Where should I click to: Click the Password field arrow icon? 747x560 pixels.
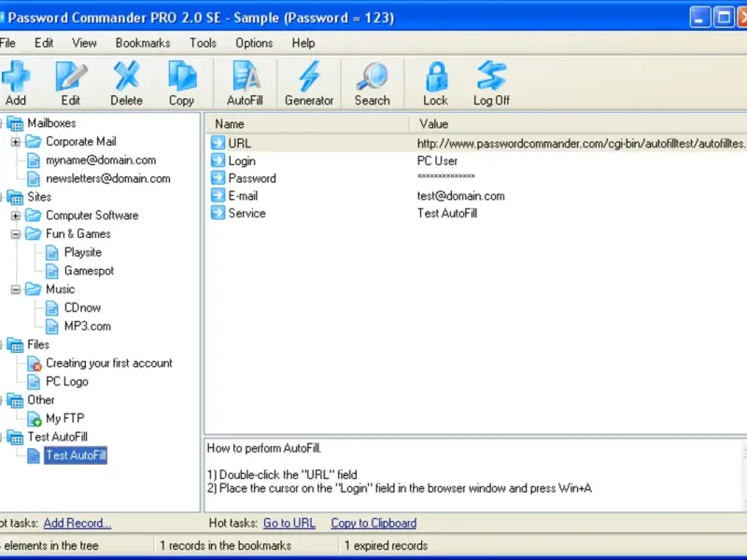tap(218, 177)
